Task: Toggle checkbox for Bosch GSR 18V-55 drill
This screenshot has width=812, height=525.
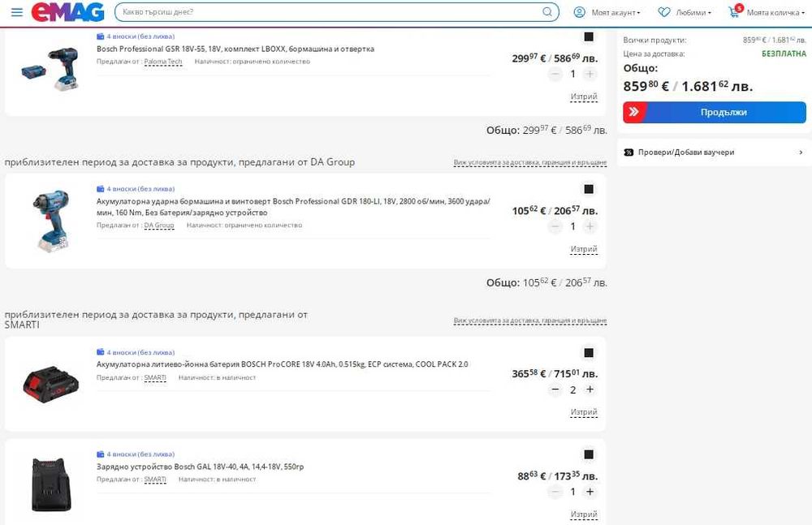Action: pos(589,37)
